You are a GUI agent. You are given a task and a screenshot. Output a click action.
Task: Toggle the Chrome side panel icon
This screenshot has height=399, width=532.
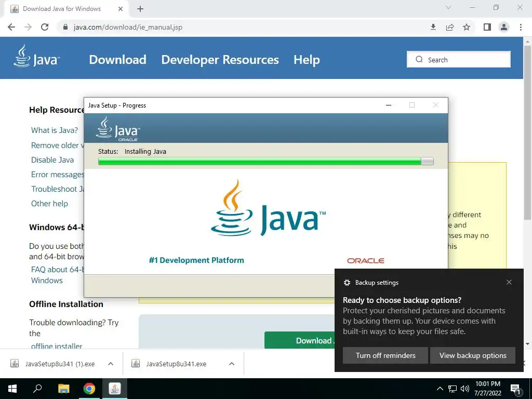pos(487,27)
